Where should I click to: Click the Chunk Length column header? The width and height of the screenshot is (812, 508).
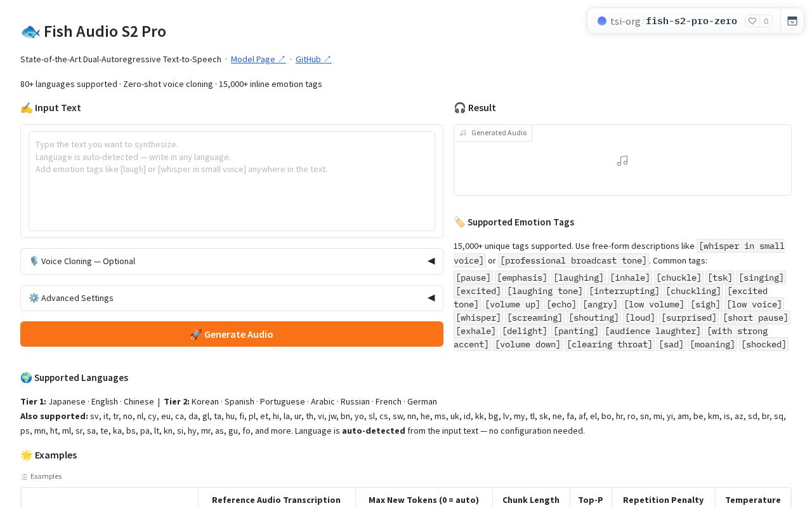click(531, 500)
